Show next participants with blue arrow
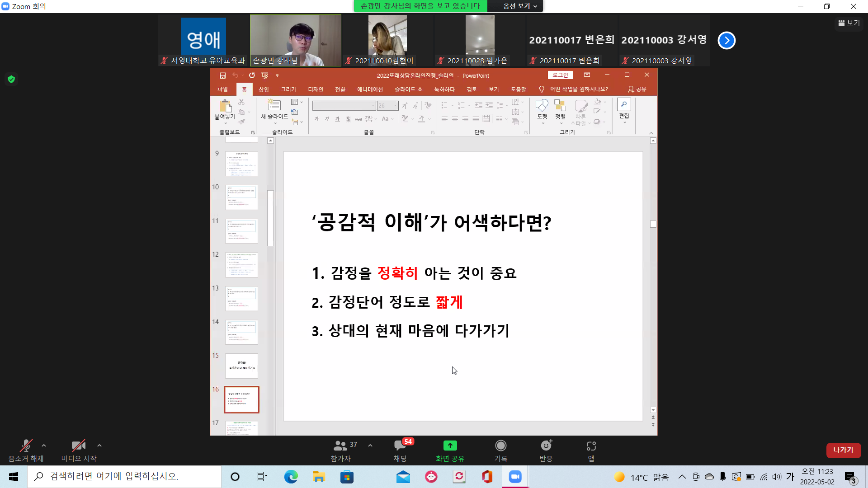 coord(726,40)
